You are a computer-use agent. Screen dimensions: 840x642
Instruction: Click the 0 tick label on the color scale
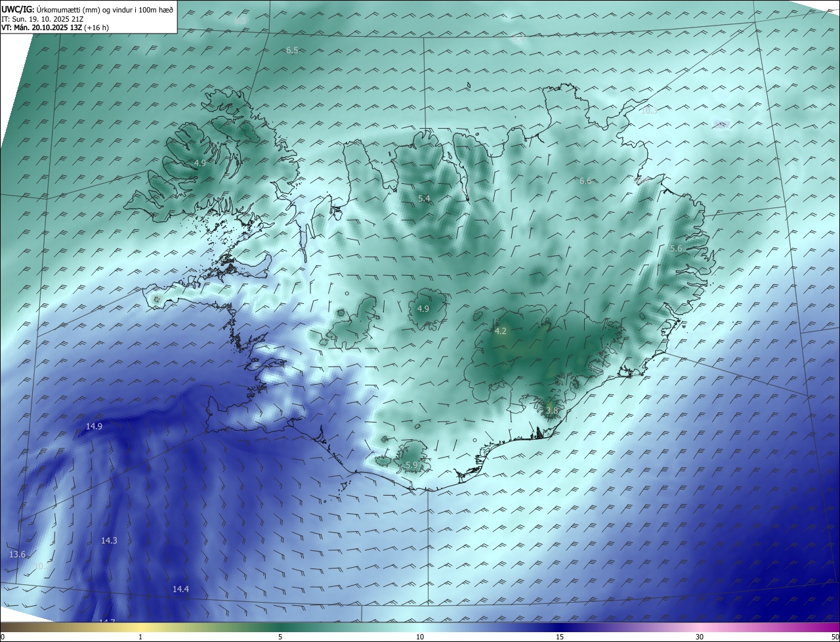(x=3, y=637)
